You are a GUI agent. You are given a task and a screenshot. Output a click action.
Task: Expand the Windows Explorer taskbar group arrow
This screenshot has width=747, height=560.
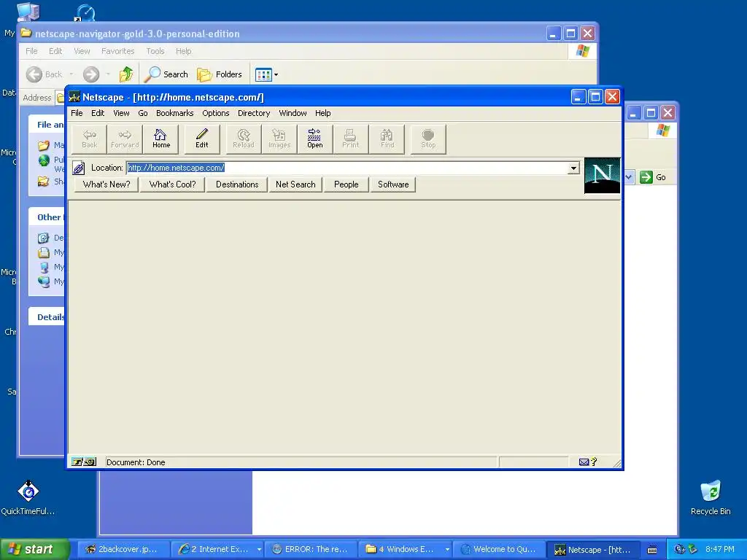(447, 550)
